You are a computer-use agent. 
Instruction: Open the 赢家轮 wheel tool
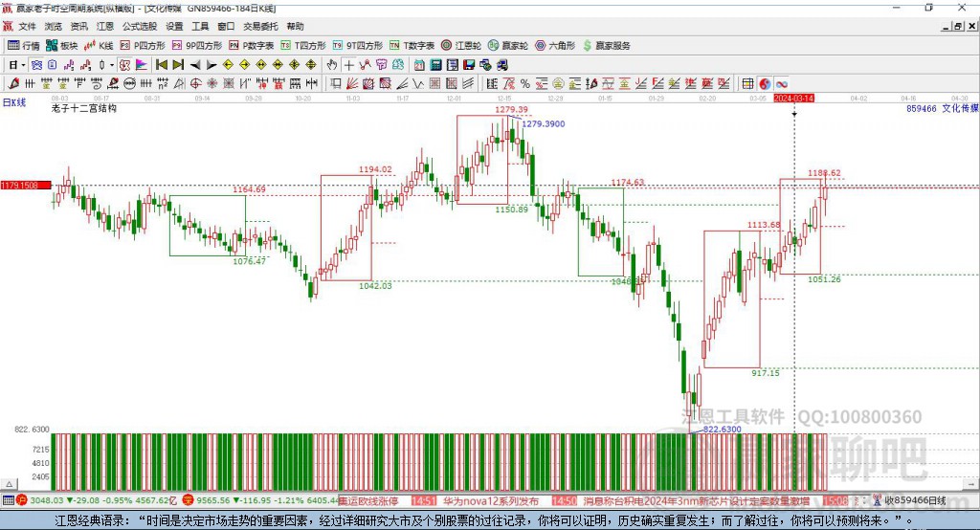click(x=508, y=46)
